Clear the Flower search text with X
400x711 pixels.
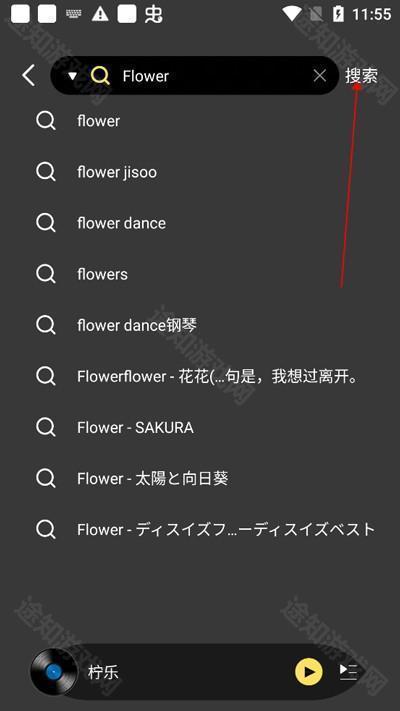click(320, 76)
